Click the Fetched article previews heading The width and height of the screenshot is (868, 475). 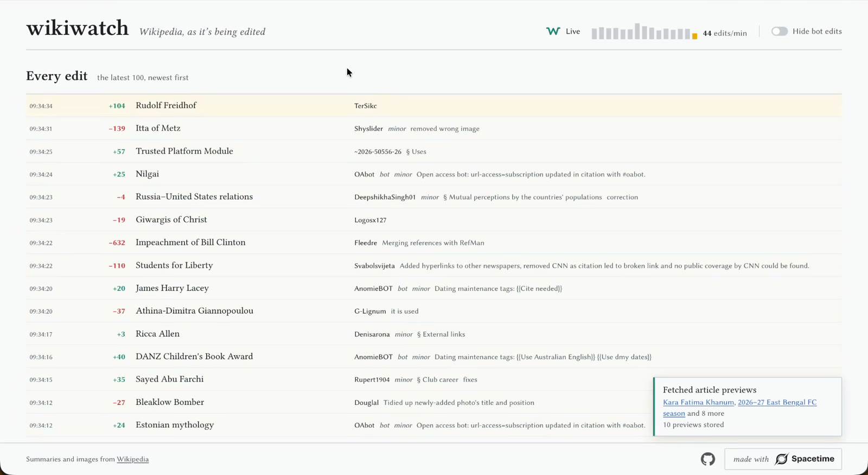click(x=709, y=390)
